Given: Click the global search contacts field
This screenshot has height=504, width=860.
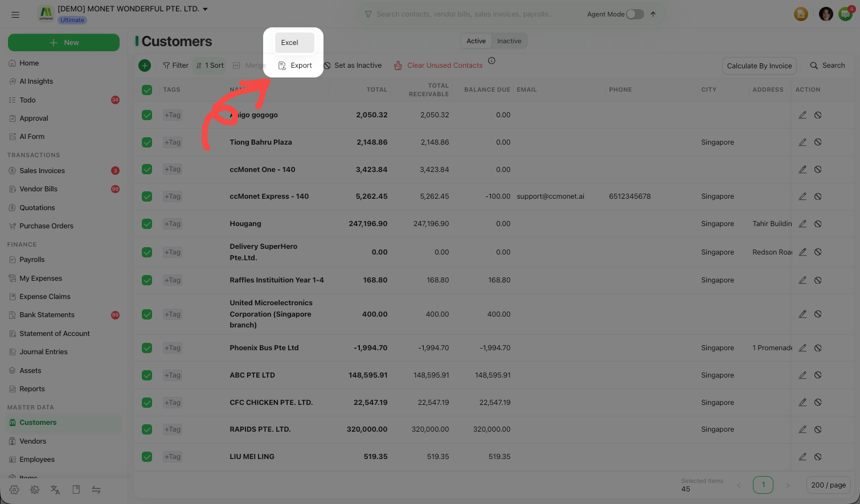Looking at the screenshot, I should click(464, 14).
